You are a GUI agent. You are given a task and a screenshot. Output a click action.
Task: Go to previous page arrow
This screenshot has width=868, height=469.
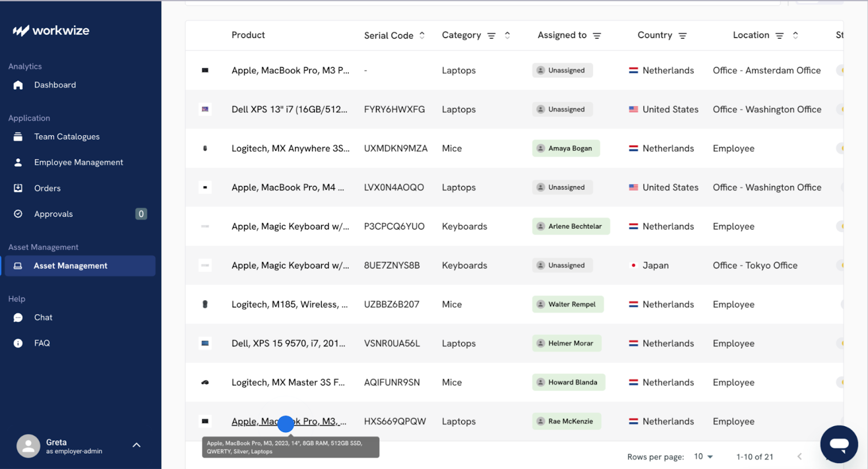click(800, 457)
